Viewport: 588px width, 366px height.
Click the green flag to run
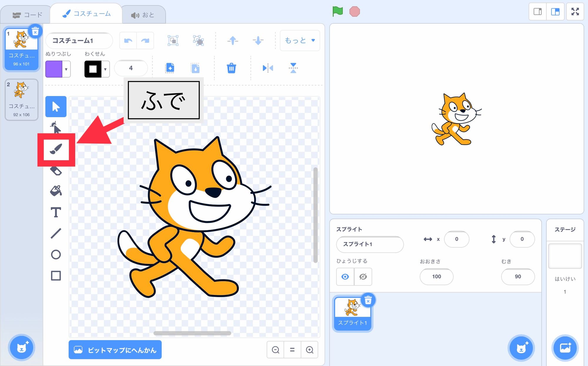[x=338, y=11]
